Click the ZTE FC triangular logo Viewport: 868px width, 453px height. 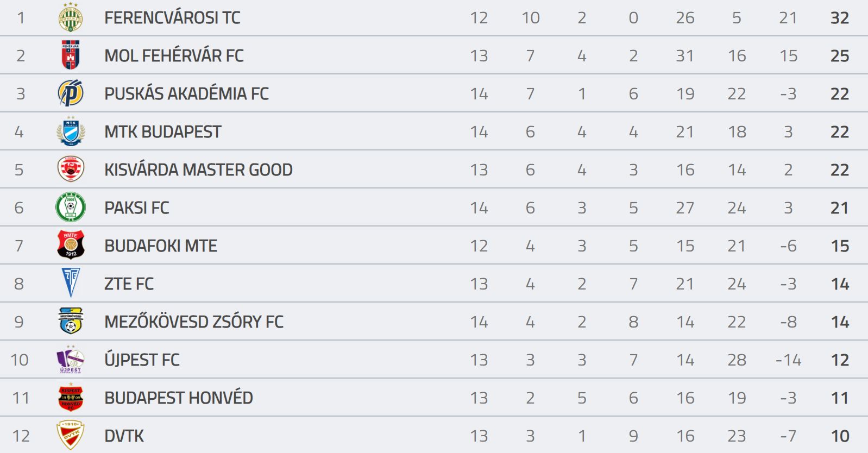pos(71,282)
